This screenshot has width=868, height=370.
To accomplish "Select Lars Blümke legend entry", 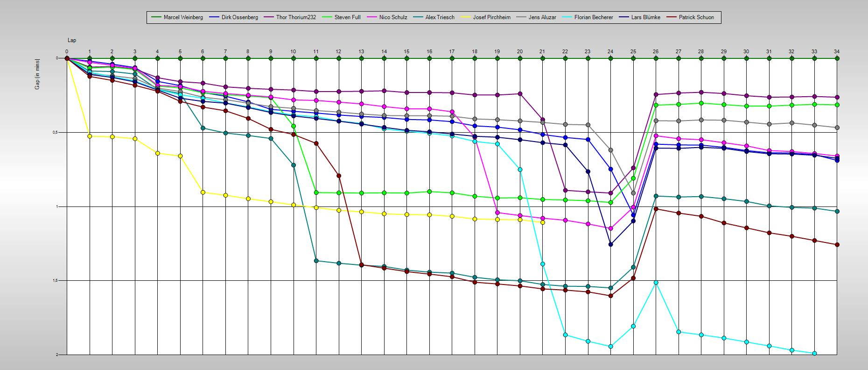I will tap(640, 17).
